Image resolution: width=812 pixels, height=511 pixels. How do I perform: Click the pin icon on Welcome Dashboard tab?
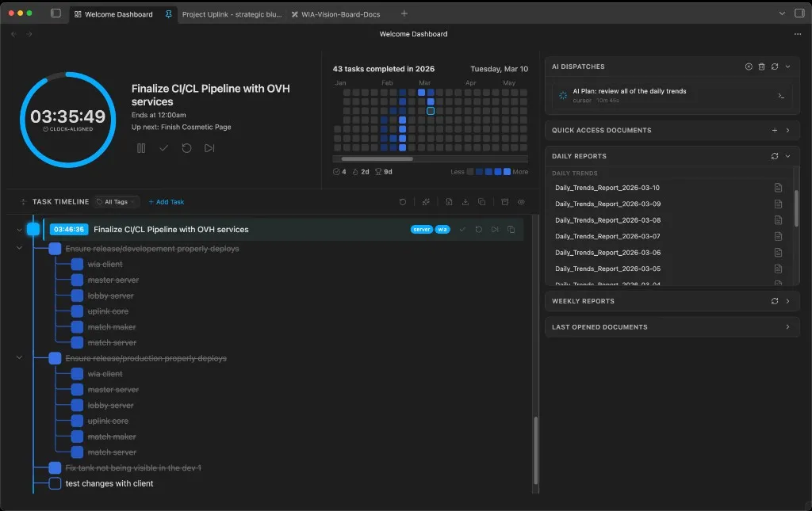168,14
